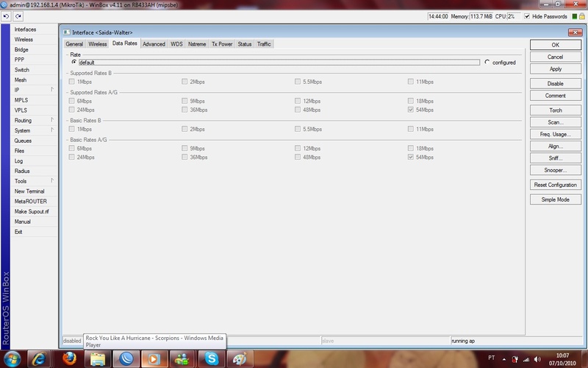Click the green status square icon
Viewport: 588px width, 368px height.
(x=575, y=16)
